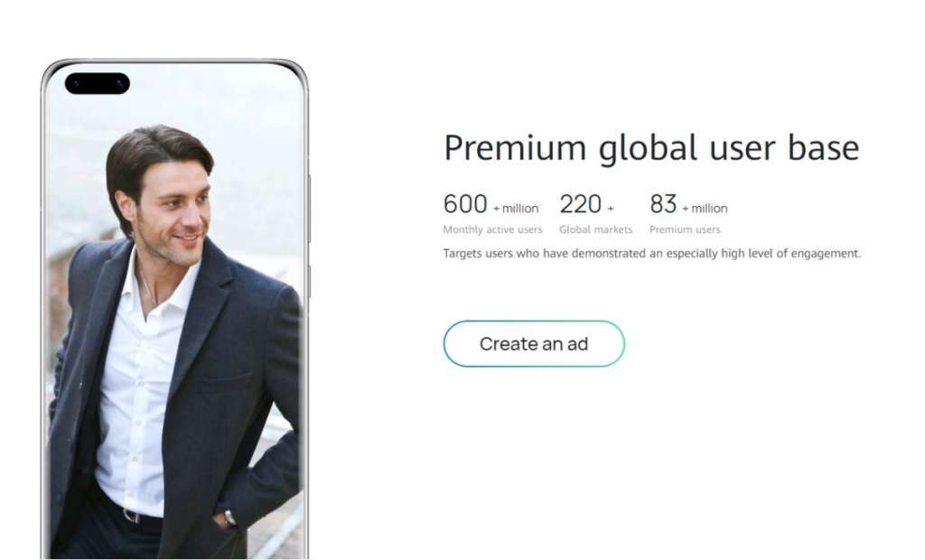Click the wristwatch in the phone photo
The height and width of the screenshot is (560, 925).
pyautogui.click(x=230, y=518)
